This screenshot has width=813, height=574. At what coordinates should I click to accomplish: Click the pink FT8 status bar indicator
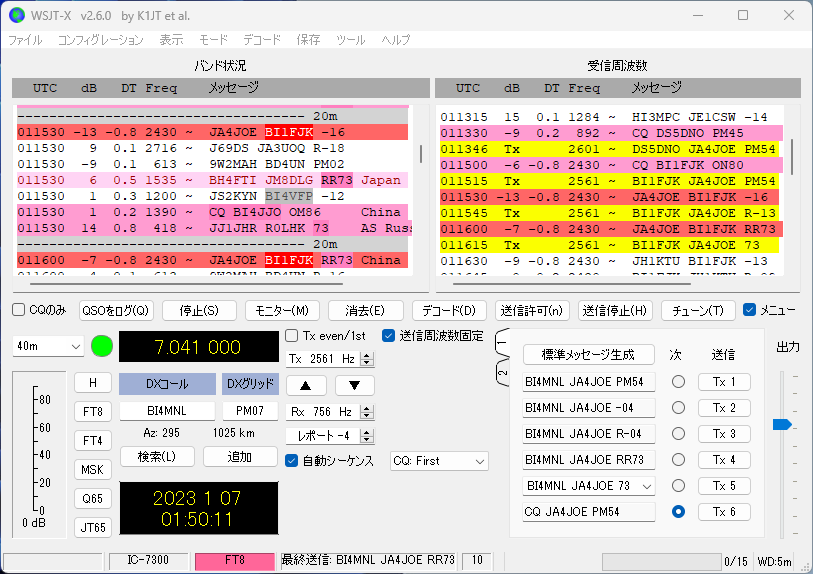[234, 561]
